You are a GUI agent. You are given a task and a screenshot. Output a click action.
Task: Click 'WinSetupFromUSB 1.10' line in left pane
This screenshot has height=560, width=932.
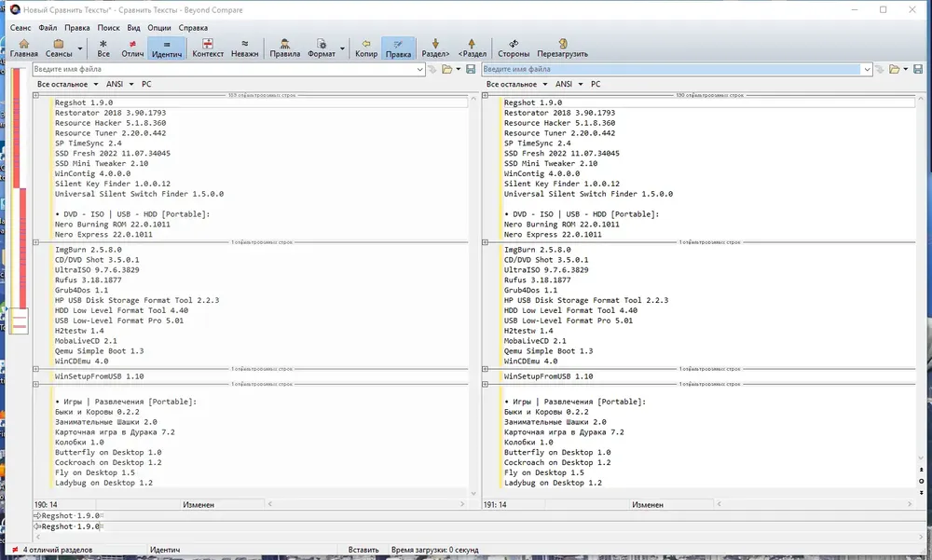pyautogui.click(x=100, y=376)
